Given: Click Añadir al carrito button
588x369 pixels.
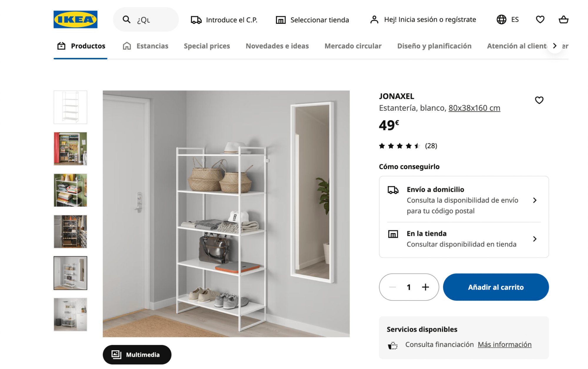Looking at the screenshot, I should [496, 287].
